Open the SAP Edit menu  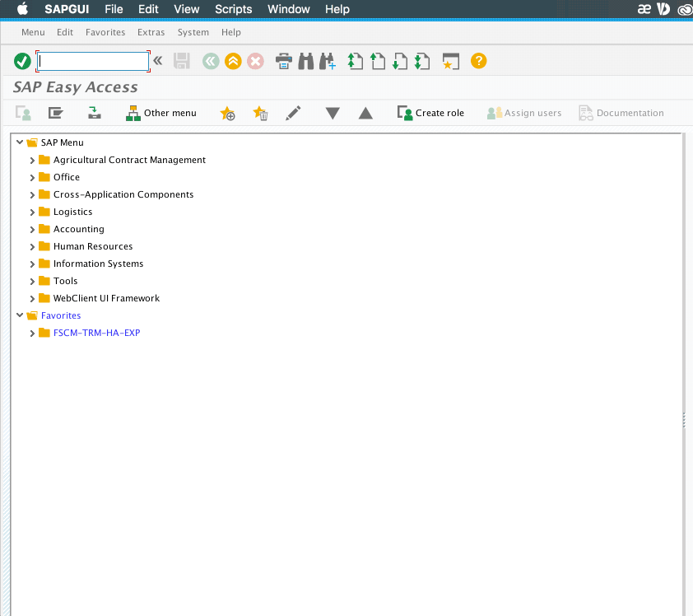(65, 32)
